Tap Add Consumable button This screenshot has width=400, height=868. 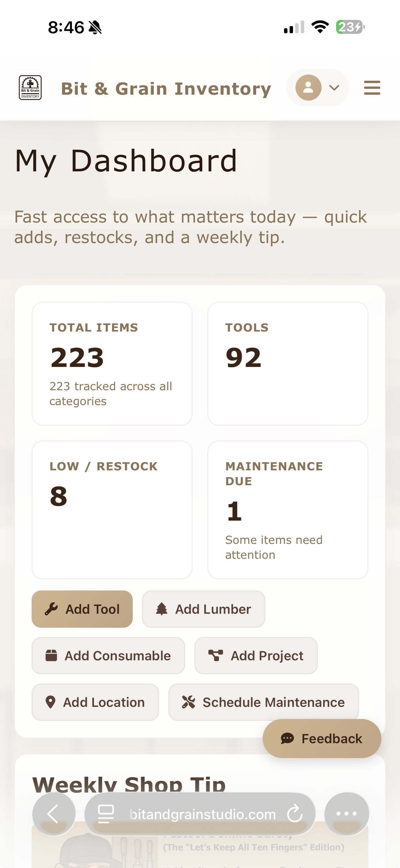[x=108, y=655]
